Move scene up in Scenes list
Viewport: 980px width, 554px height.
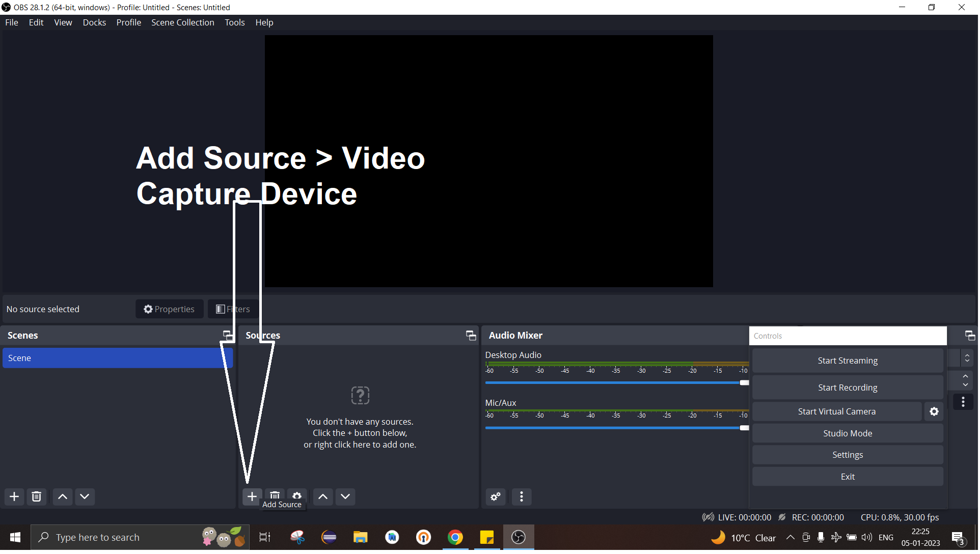63,497
